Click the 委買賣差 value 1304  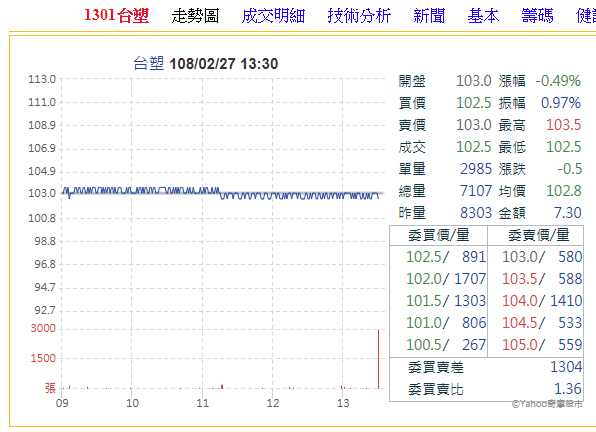(566, 367)
